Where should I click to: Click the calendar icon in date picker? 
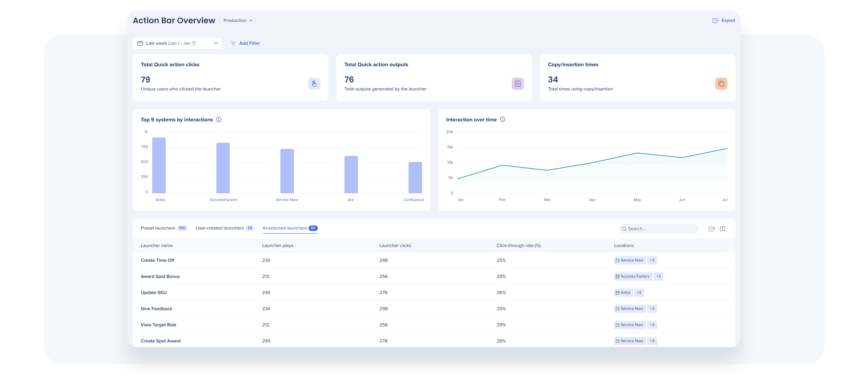[140, 43]
